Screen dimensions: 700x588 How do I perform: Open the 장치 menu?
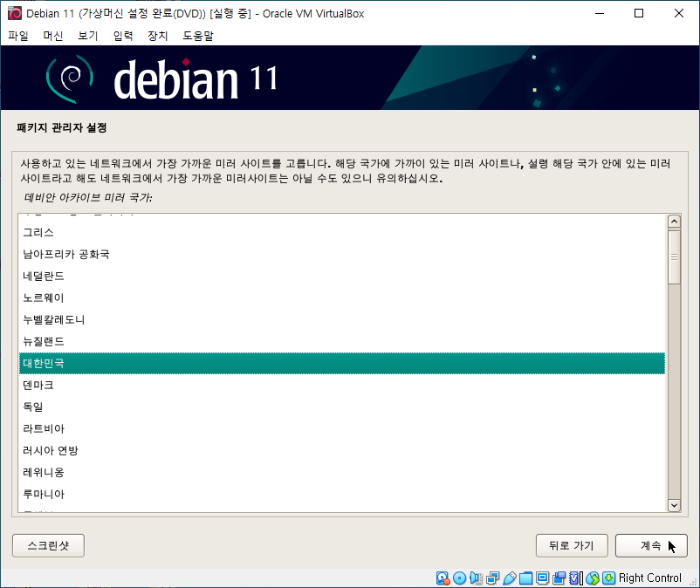(x=158, y=36)
